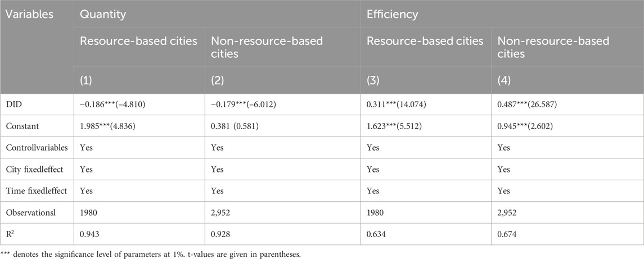Screen dimensions: 644x259
Task: Click the R² row label
Action: (x=15, y=233)
